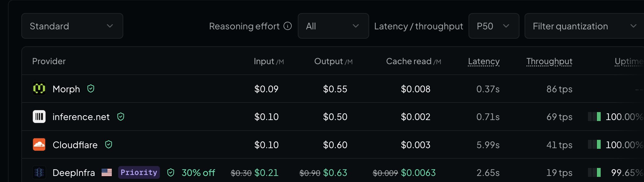The height and width of the screenshot is (182, 644).
Task: Open the Morph provider link
Action: pos(66,89)
